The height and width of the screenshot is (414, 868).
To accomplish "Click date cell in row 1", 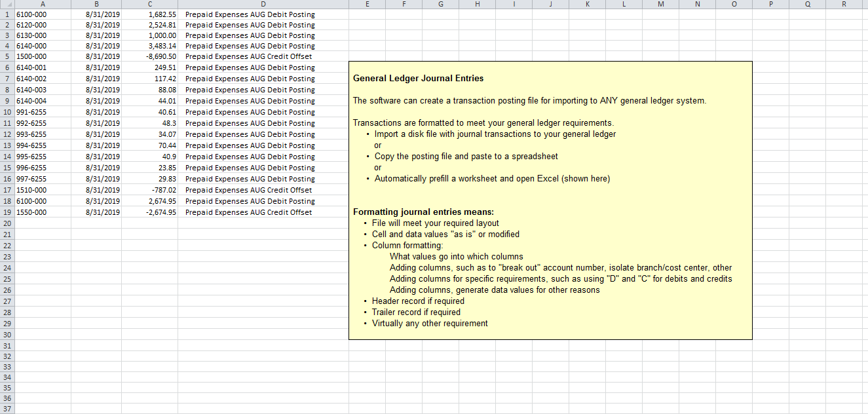I will (x=96, y=14).
